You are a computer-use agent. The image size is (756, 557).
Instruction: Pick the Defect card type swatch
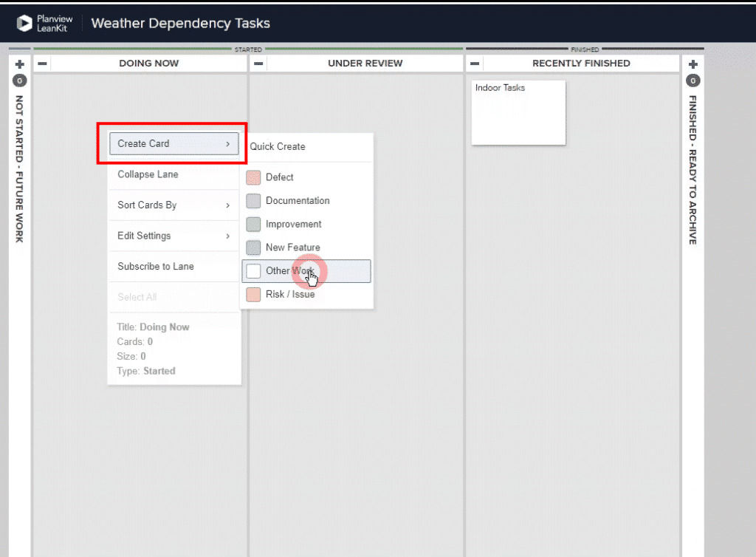point(253,177)
